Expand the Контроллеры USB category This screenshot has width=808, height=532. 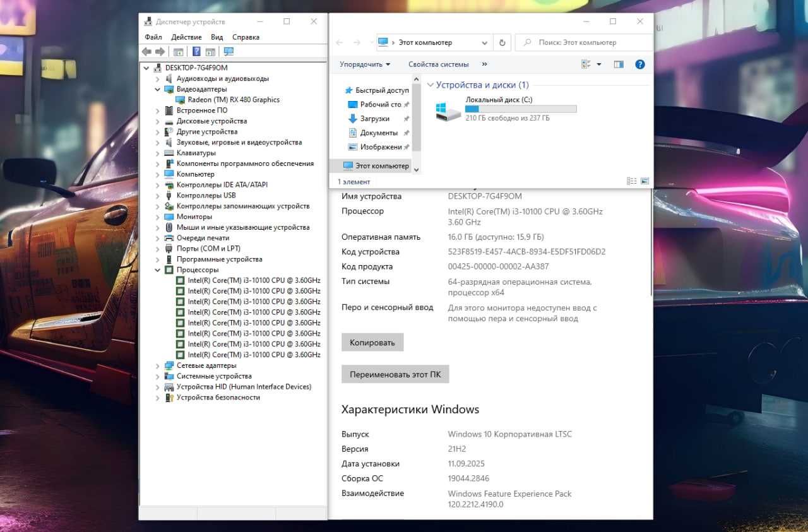click(x=158, y=196)
